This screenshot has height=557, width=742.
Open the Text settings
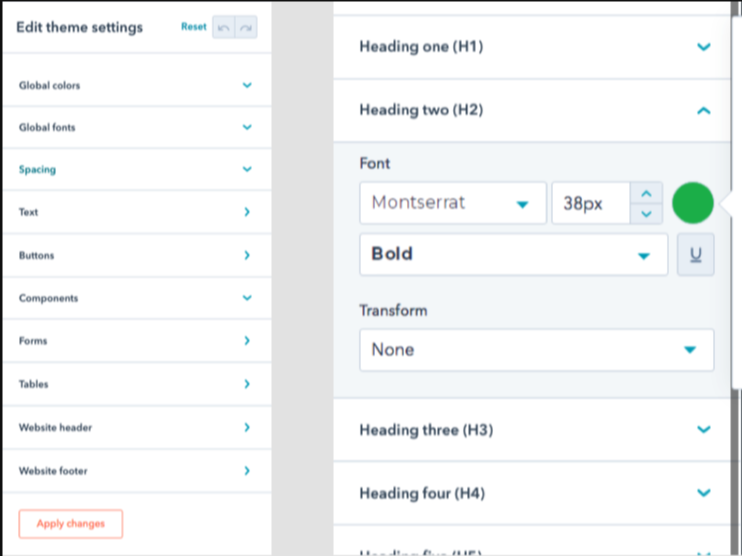(137, 212)
